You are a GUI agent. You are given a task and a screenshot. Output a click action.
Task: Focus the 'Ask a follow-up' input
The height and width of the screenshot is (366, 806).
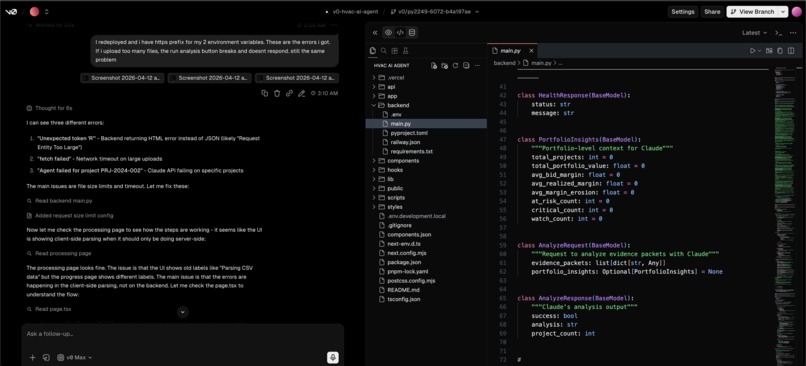(x=182, y=334)
